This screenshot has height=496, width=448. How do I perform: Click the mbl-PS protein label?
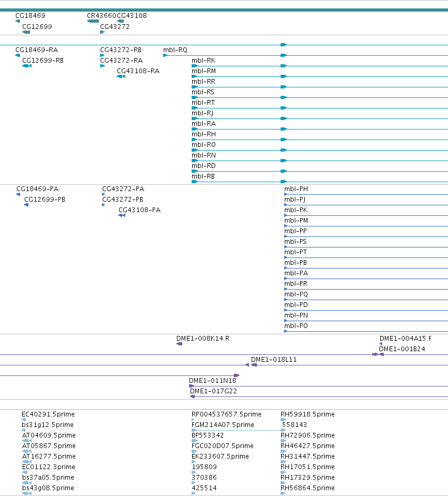(295, 242)
